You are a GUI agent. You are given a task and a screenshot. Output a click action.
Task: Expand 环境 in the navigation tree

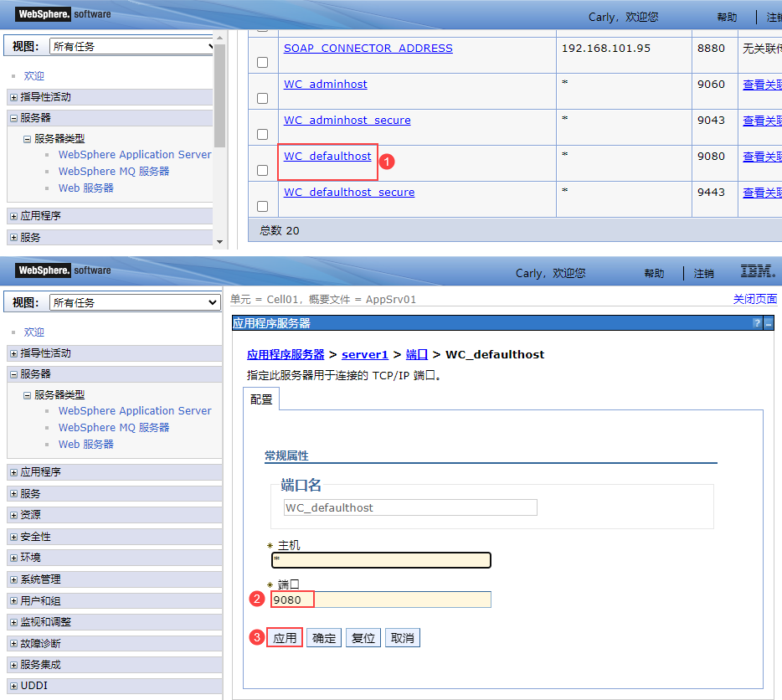tap(13, 558)
